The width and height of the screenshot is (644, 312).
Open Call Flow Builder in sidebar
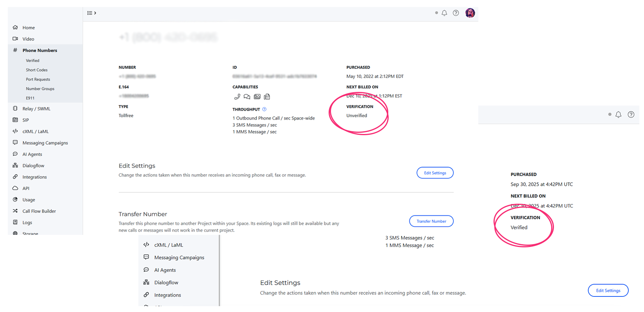pos(39,211)
